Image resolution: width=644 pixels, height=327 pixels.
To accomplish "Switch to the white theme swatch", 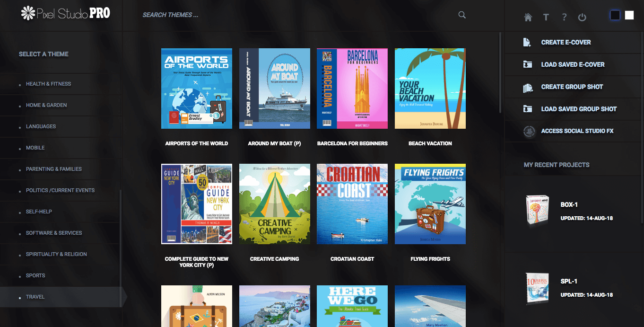I will 629,15.
